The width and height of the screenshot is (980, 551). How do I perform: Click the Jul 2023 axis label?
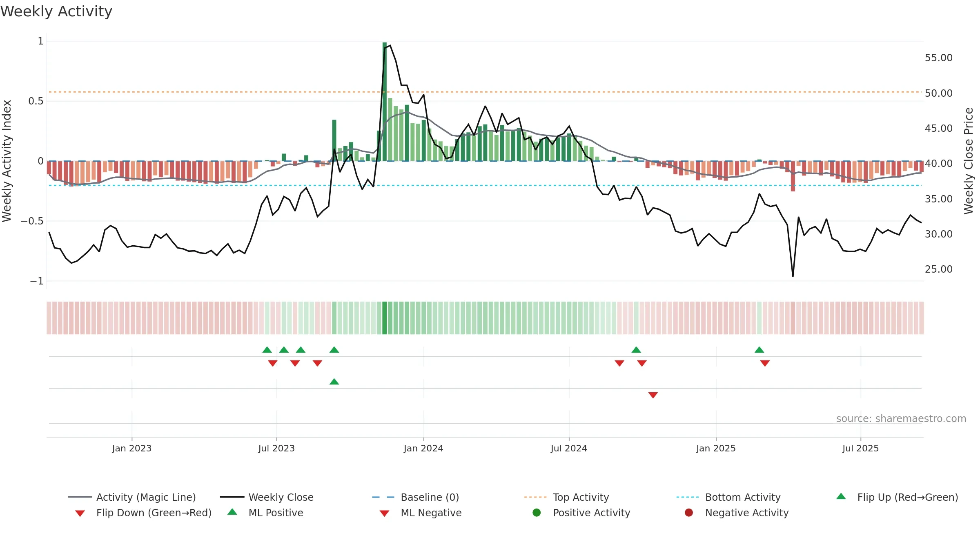[x=276, y=449]
